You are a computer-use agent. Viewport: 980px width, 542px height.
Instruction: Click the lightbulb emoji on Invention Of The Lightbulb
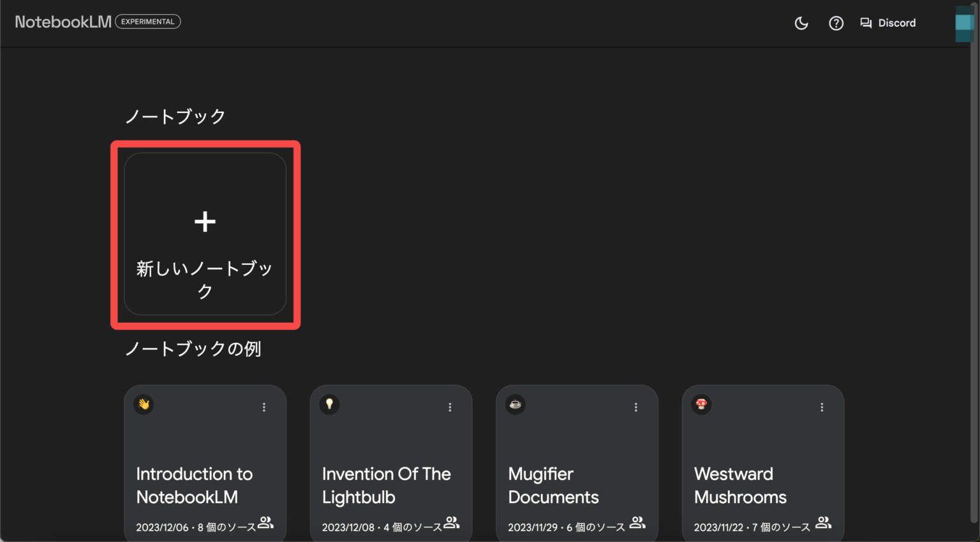click(329, 405)
